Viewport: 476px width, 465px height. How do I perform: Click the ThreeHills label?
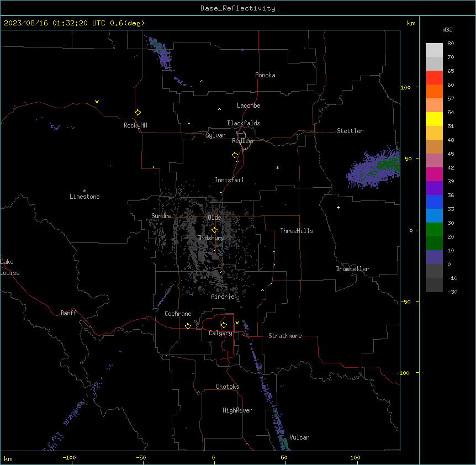click(x=297, y=231)
